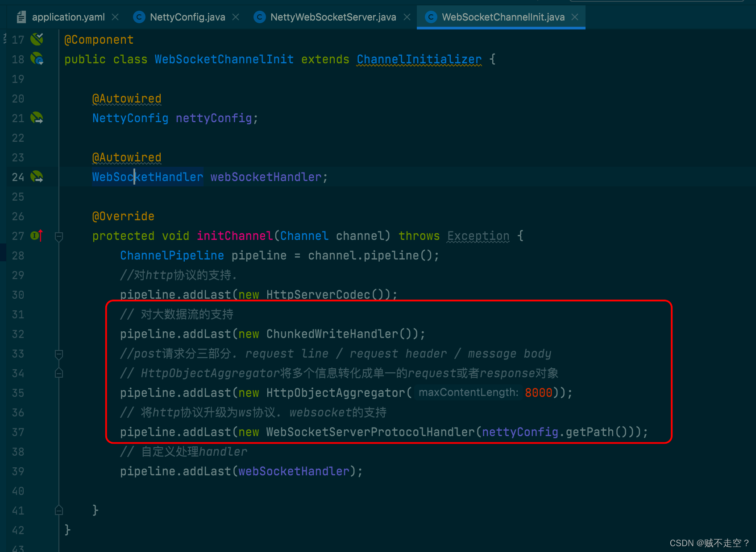This screenshot has width=756, height=552.
Task: Click the second @Autowired annotation on line 23
Action: [127, 157]
